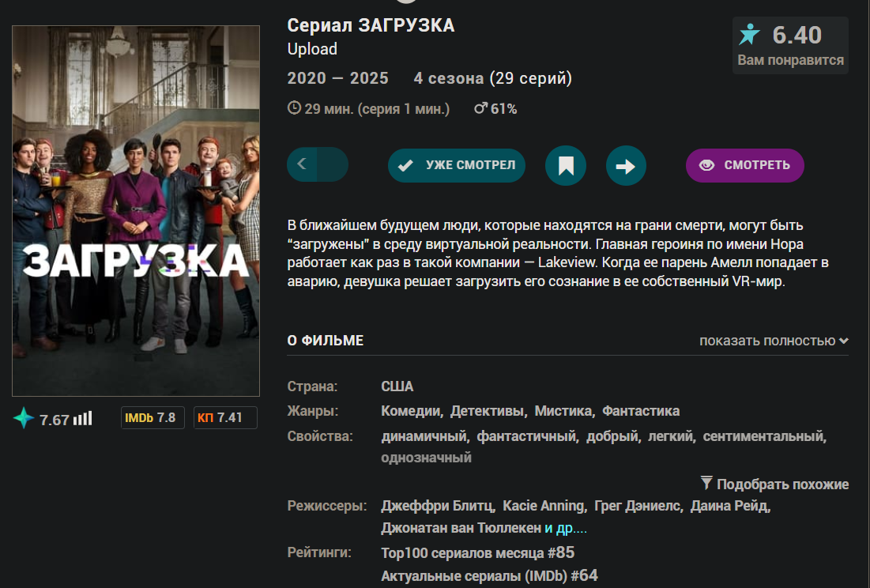Toggle the 'Уже смотрел' watched mark
870x588 pixels.
click(x=457, y=165)
